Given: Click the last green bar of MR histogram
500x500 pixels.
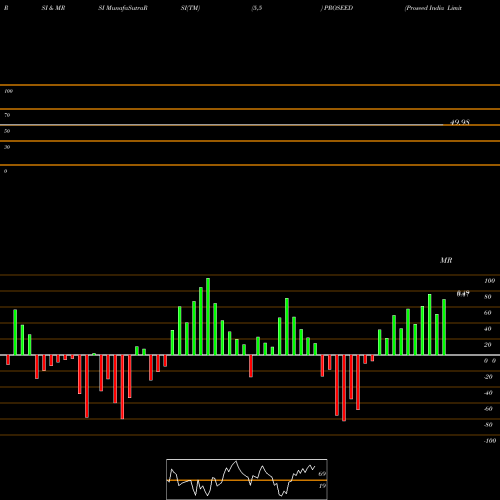Looking at the screenshot, I should [x=444, y=327].
